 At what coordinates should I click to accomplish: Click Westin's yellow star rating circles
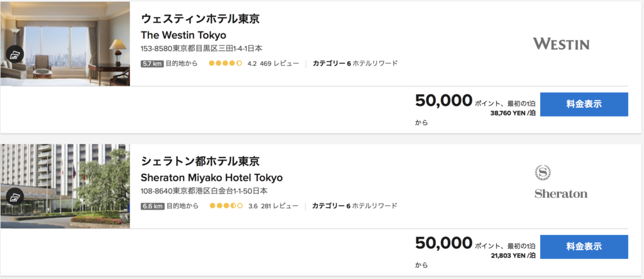(x=225, y=64)
